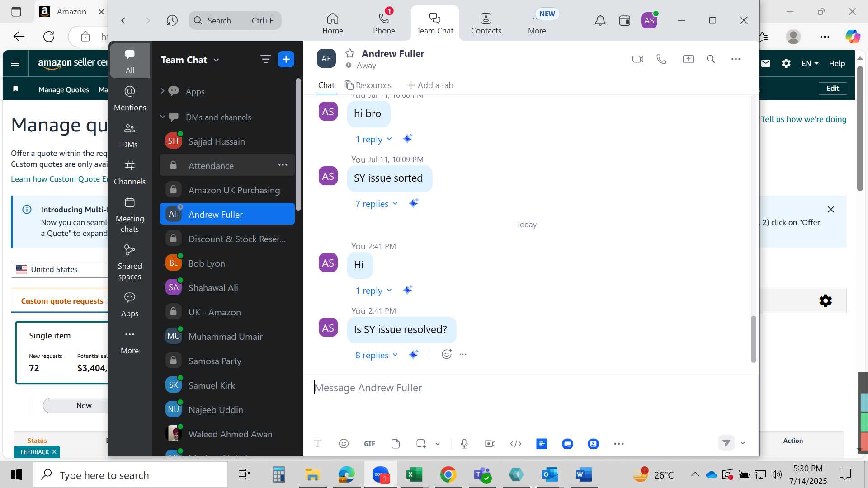Screen dimensions: 868x488
Task: Open Attendance channel more options
Action: [x=283, y=165]
